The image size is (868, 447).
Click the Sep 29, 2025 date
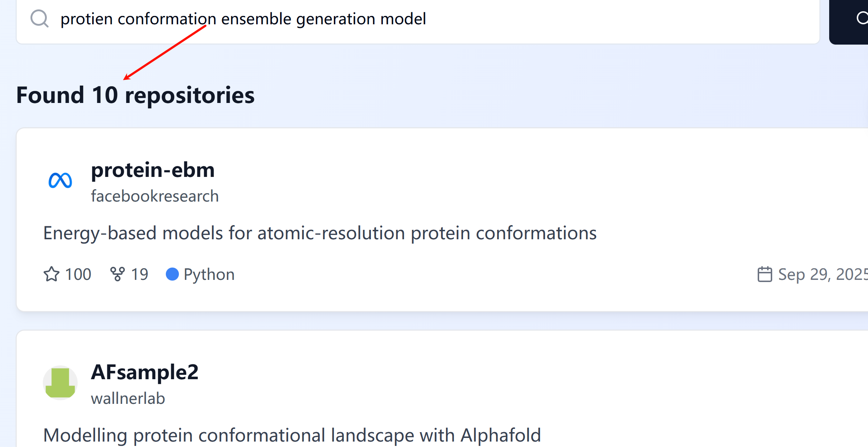[x=823, y=274]
